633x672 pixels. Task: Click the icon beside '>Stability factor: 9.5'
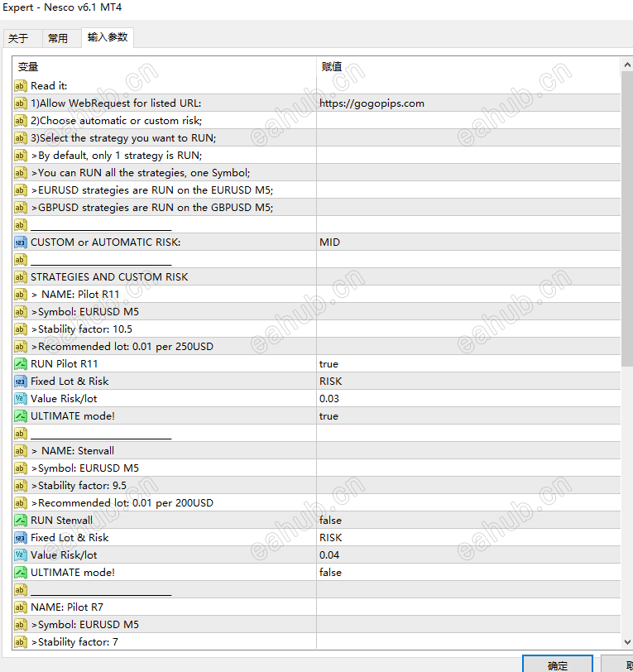[x=20, y=486]
